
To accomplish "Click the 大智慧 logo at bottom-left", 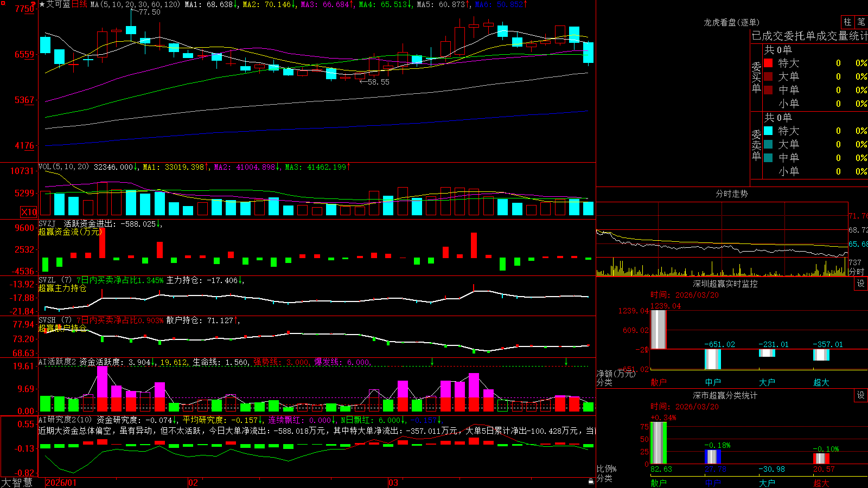I will tap(16, 483).
